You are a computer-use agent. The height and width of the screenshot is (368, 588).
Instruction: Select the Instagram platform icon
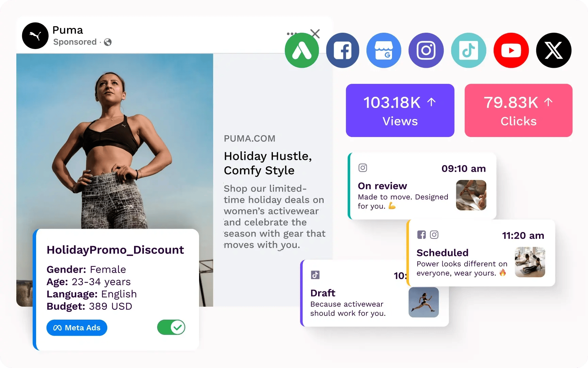coord(426,50)
